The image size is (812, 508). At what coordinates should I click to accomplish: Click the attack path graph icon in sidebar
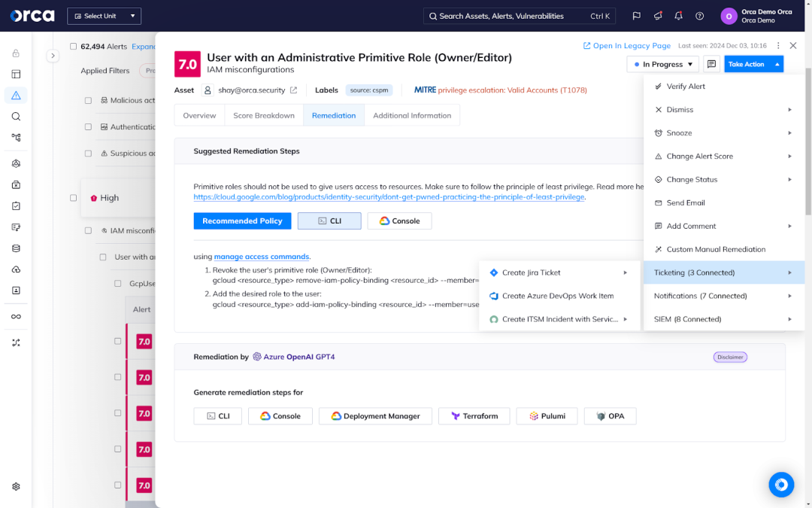point(16,138)
